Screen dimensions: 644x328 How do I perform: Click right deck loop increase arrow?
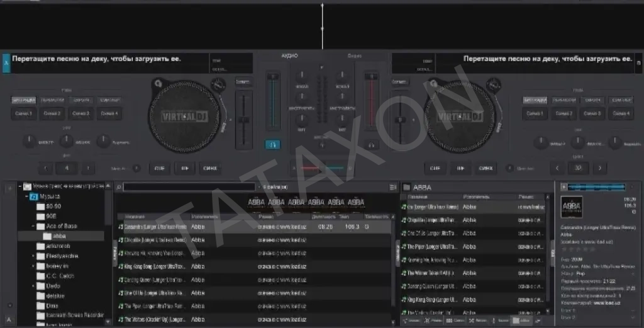tap(599, 167)
